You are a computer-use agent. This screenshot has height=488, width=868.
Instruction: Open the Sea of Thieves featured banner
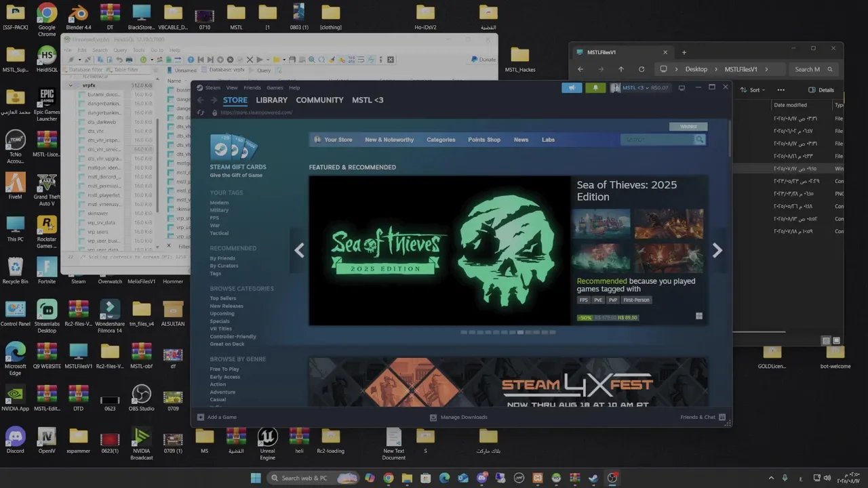[439, 251]
